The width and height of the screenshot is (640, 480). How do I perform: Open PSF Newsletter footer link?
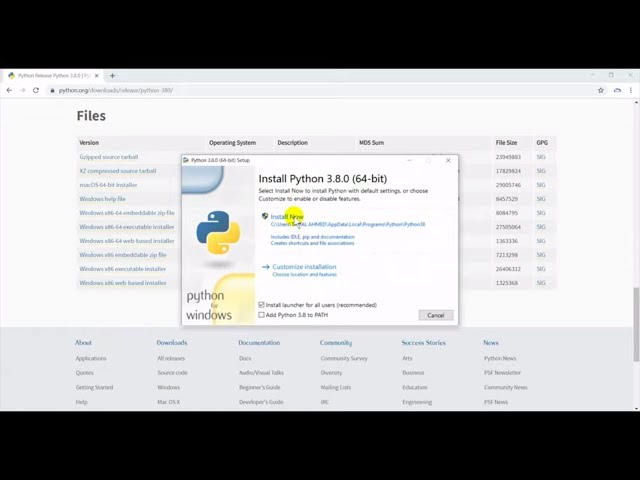[x=502, y=373]
